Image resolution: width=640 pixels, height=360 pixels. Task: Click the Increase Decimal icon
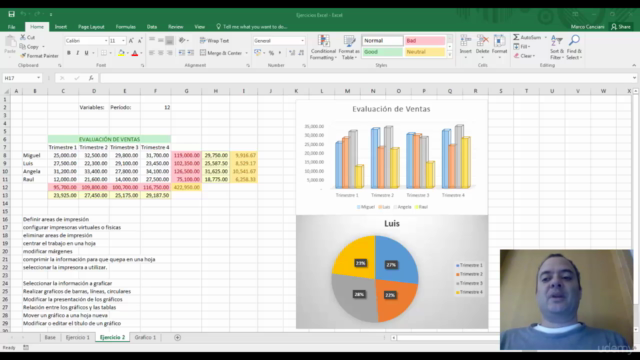tap(292, 53)
